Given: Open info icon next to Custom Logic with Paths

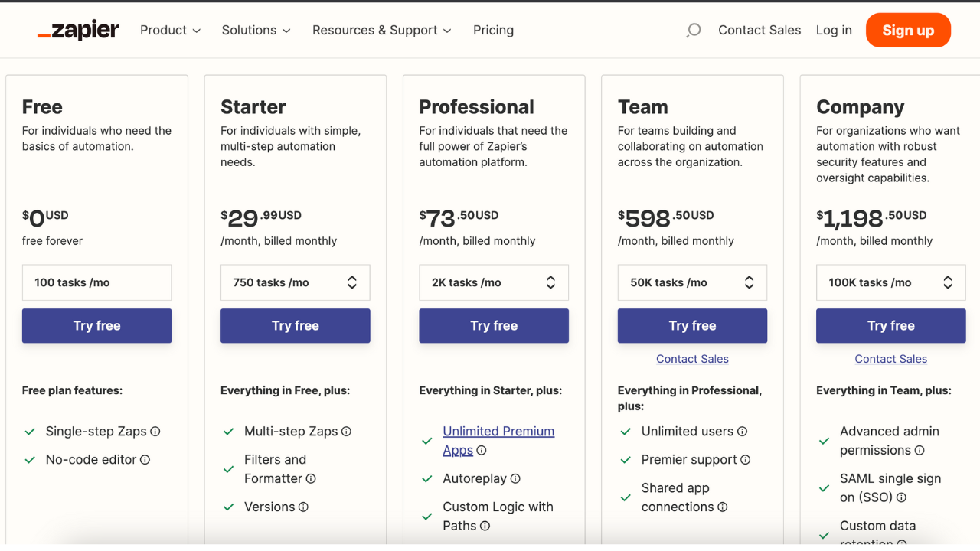Looking at the screenshot, I should (x=485, y=527).
